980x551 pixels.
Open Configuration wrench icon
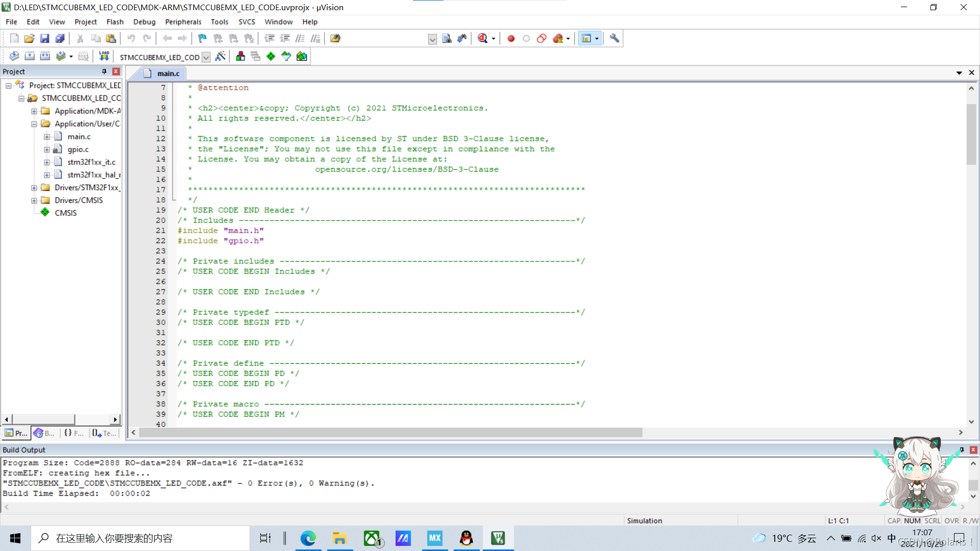pyautogui.click(x=614, y=38)
